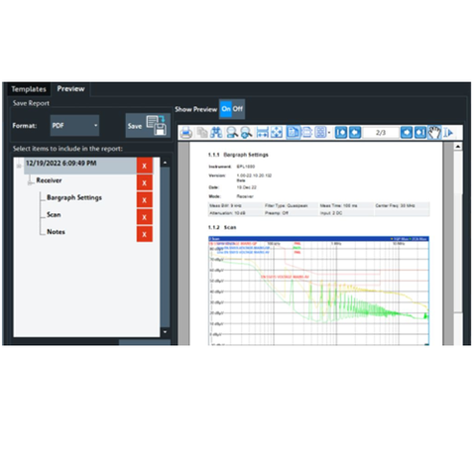Turn Show Preview Off
476x476 pixels.
pos(238,109)
